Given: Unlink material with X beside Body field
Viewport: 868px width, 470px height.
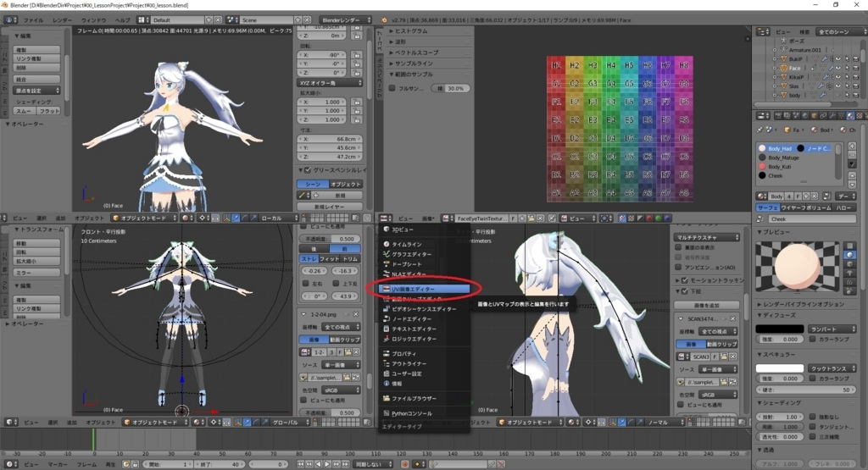Looking at the screenshot, I should [x=814, y=196].
